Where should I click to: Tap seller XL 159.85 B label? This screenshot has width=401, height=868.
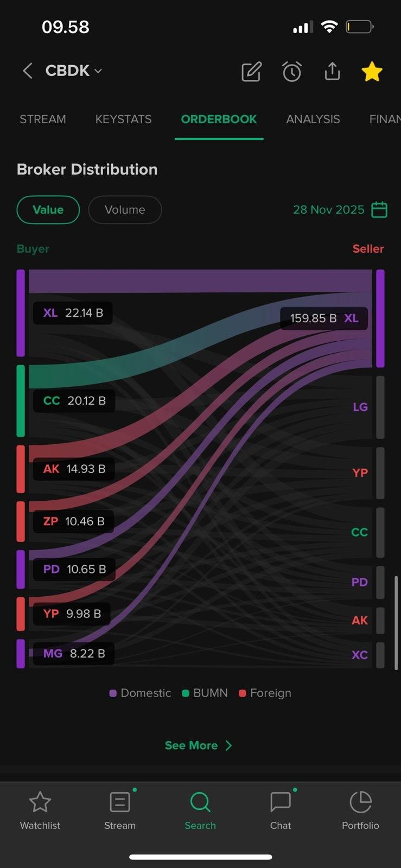(324, 318)
